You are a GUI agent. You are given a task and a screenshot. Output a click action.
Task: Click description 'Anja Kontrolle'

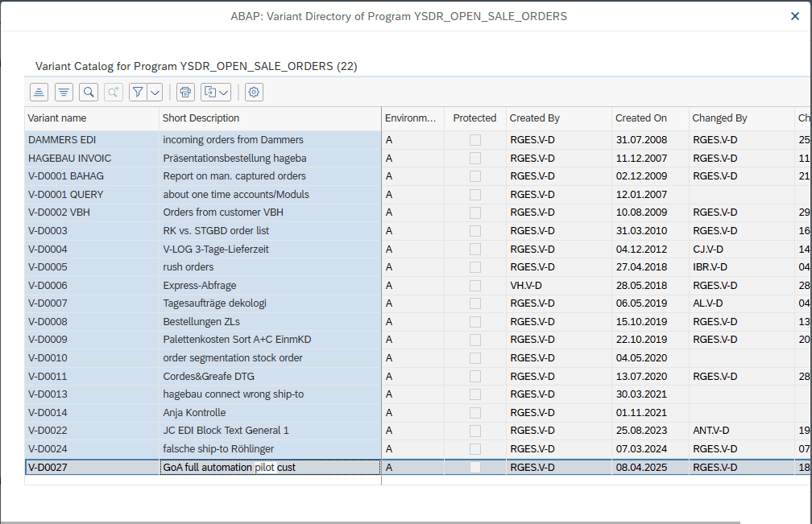coord(194,412)
